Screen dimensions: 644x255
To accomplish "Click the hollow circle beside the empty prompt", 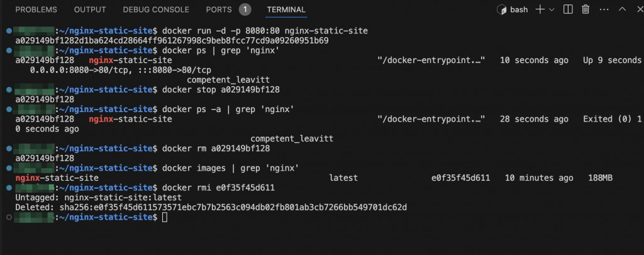I will click(x=9, y=217).
